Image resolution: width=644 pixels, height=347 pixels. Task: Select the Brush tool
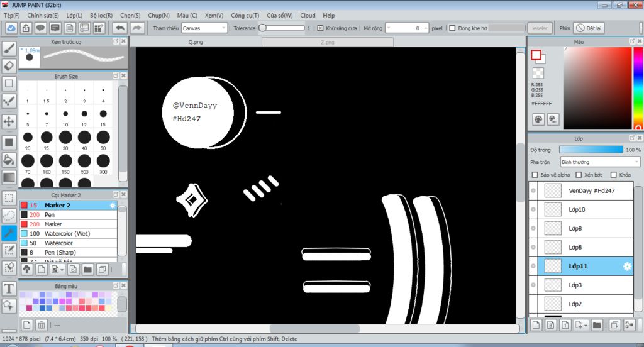point(9,48)
